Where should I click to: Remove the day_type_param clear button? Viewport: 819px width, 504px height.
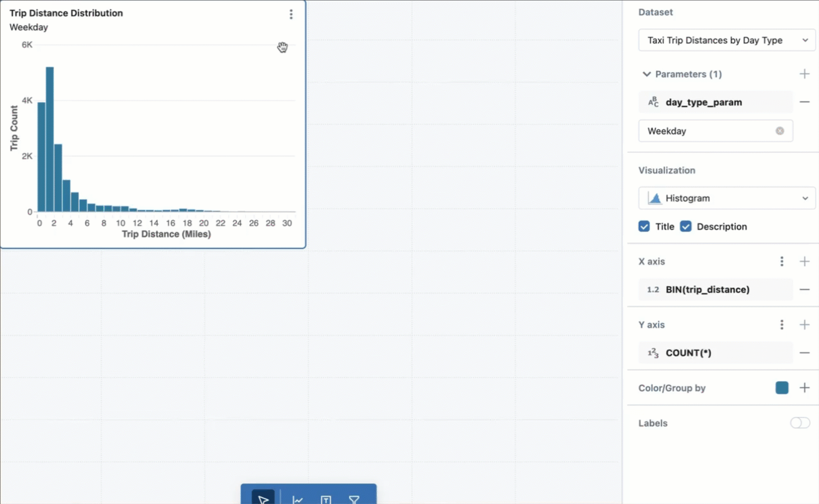click(x=780, y=130)
